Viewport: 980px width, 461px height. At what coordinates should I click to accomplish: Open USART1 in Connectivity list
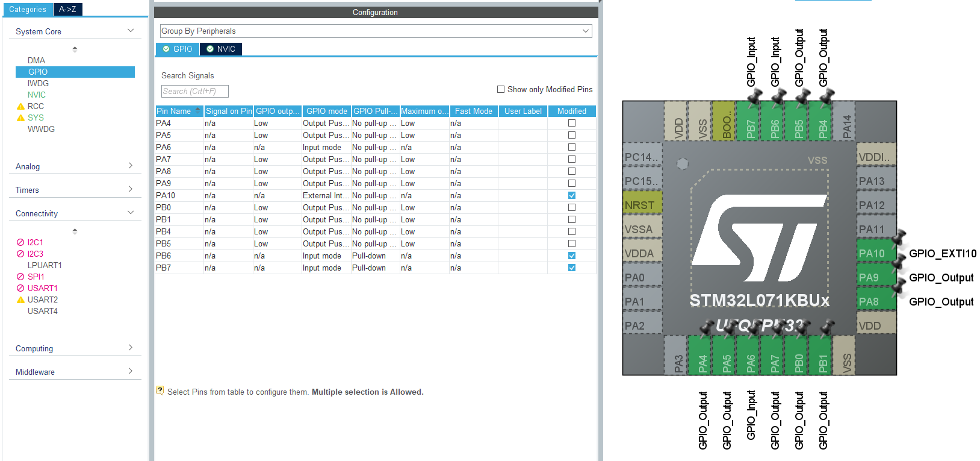point(42,288)
